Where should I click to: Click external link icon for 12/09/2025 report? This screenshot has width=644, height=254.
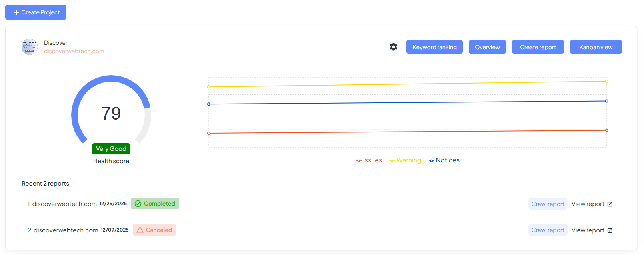[610, 231]
